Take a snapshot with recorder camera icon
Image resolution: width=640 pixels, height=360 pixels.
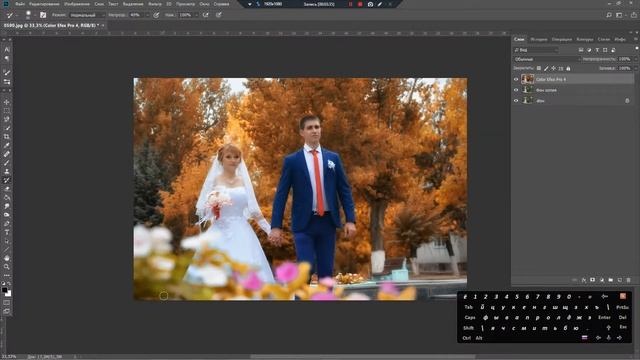click(x=370, y=4)
